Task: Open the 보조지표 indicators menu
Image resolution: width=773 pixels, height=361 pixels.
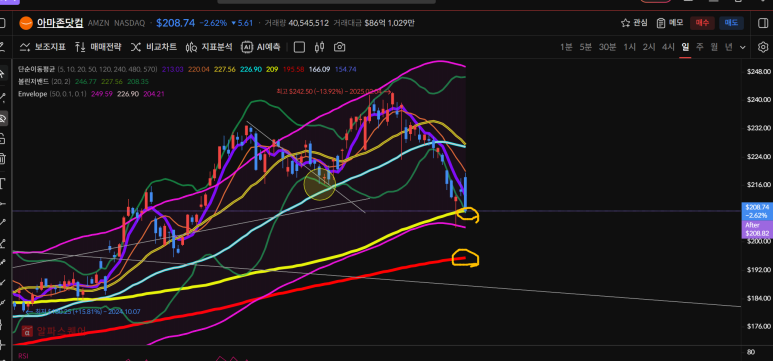Action: (42, 47)
